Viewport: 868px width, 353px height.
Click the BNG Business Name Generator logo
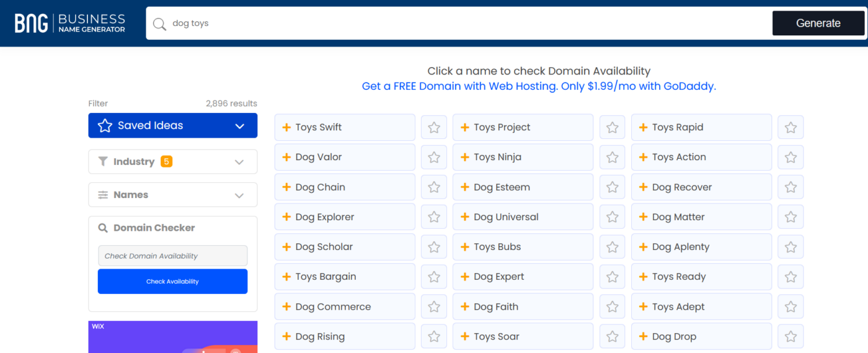pos(70,23)
